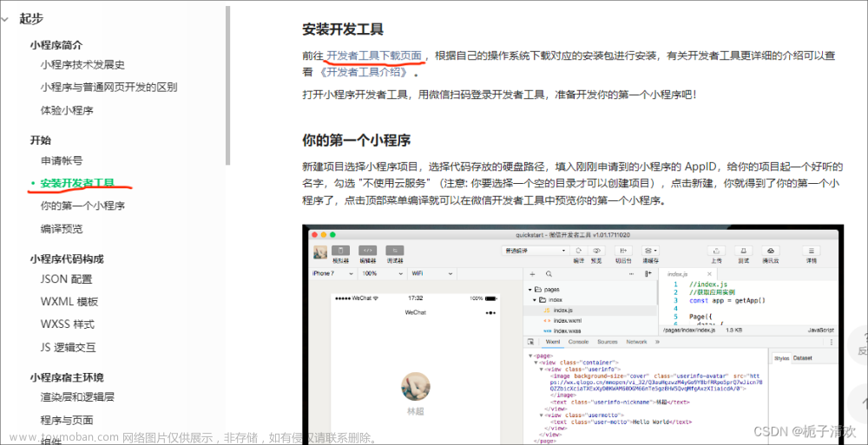Select 安装开发者工具 in sidebar
Screen dimensions: 868x445
click(x=77, y=183)
